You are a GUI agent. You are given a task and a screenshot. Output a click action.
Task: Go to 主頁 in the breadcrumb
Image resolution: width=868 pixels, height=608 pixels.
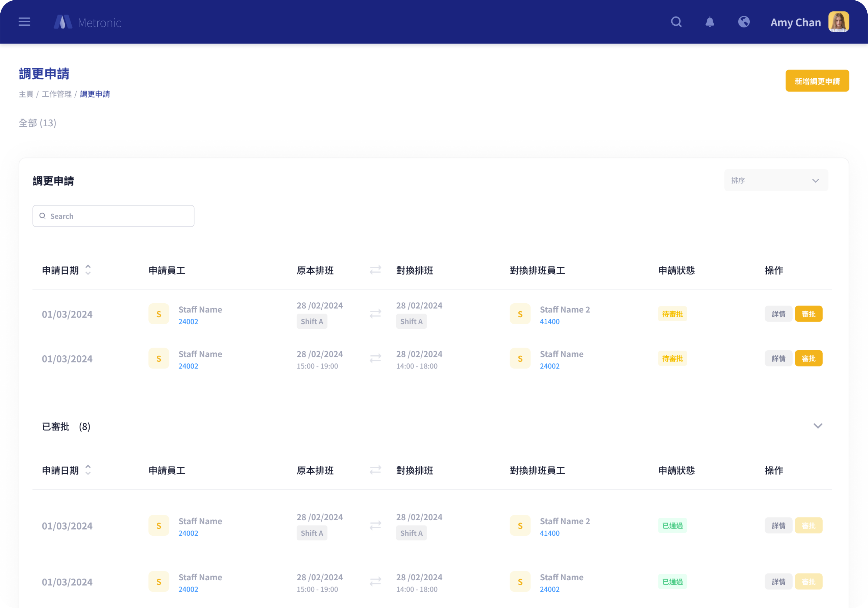click(26, 94)
